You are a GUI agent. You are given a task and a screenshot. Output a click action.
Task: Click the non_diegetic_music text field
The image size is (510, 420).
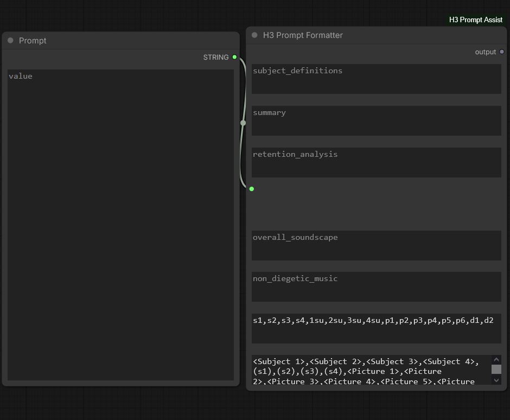coord(377,287)
